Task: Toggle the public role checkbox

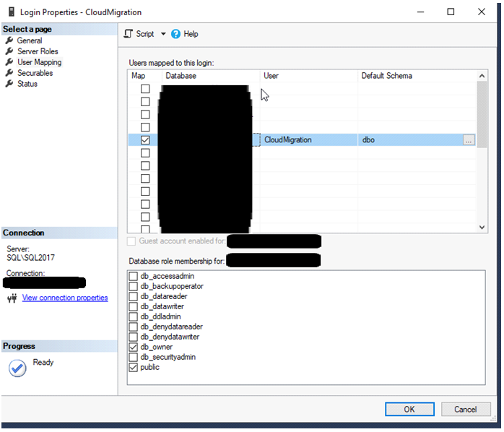Action: point(133,368)
